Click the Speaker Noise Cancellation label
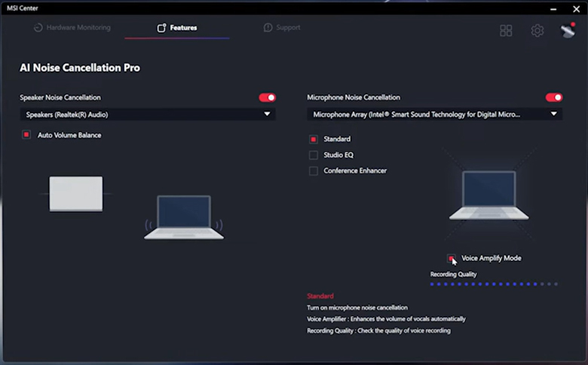 pos(60,97)
